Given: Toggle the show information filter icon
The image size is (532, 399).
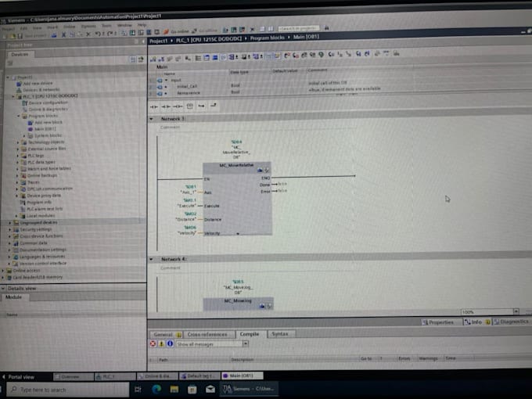Looking at the screenshot, I should [x=170, y=343].
